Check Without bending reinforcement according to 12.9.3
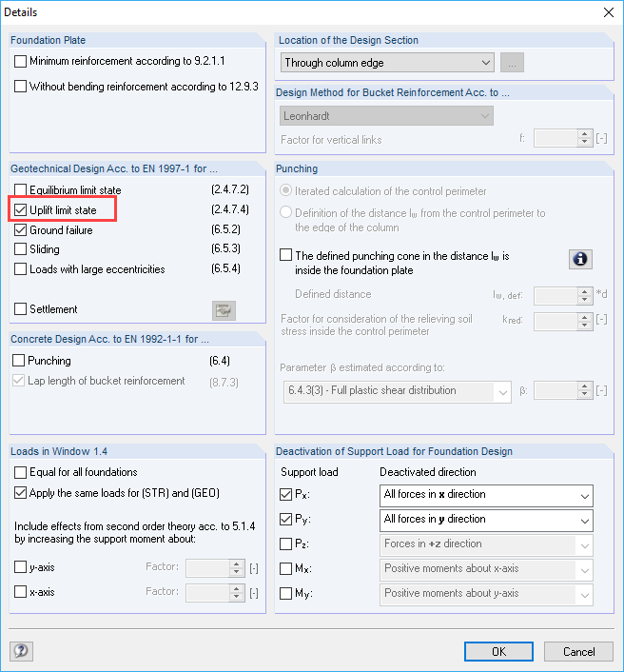624x672 pixels. click(x=20, y=87)
